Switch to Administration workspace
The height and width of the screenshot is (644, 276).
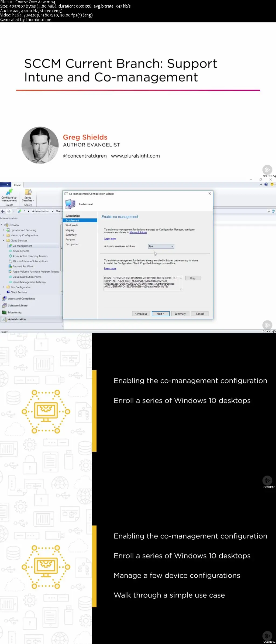tap(31, 319)
